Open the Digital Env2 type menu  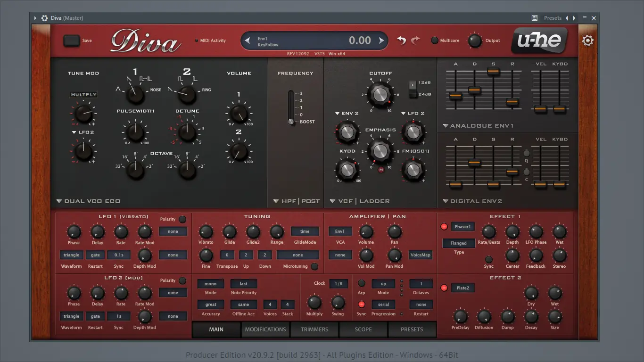472,201
